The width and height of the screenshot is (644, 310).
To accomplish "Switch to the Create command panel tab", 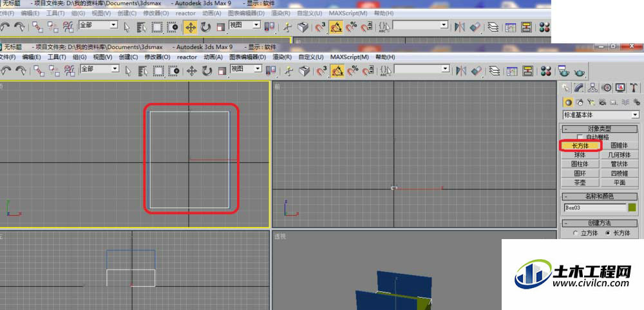I will (566, 88).
